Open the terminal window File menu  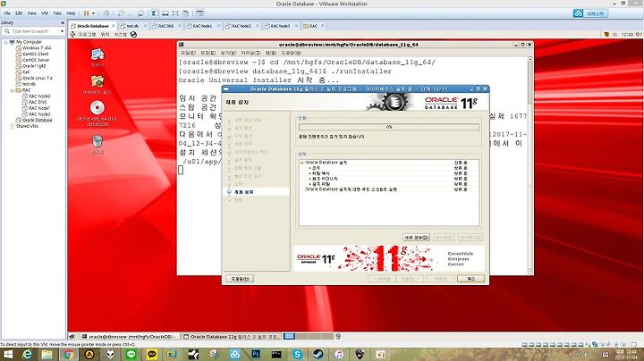click(x=188, y=53)
